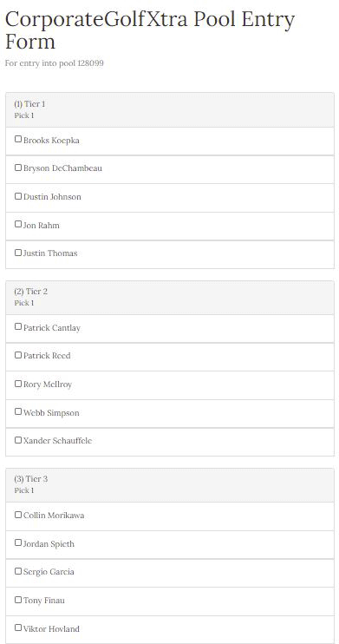339x644 pixels.
Task: Pick Jon Rahm for Tier 1
Action: coord(18,224)
